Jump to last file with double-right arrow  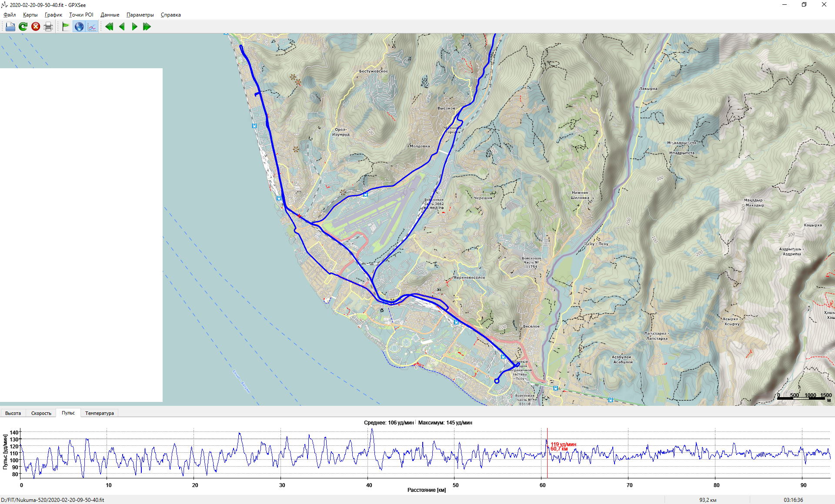(147, 27)
